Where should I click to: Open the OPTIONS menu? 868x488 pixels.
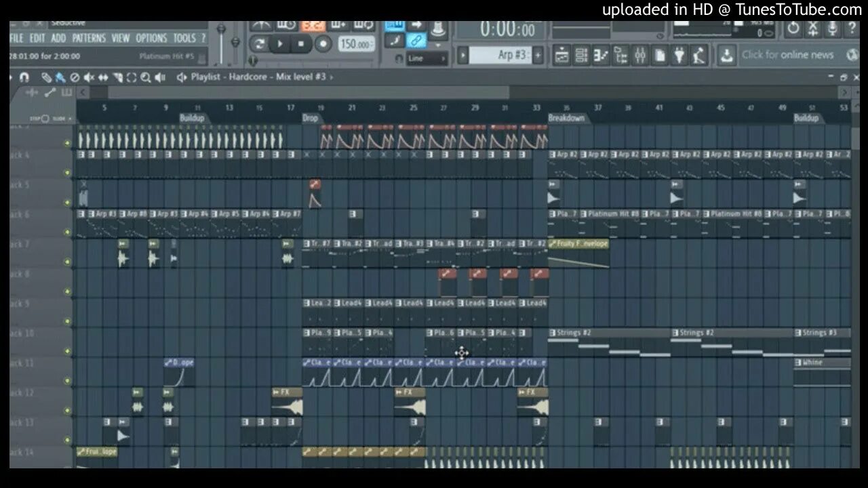tap(151, 39)
